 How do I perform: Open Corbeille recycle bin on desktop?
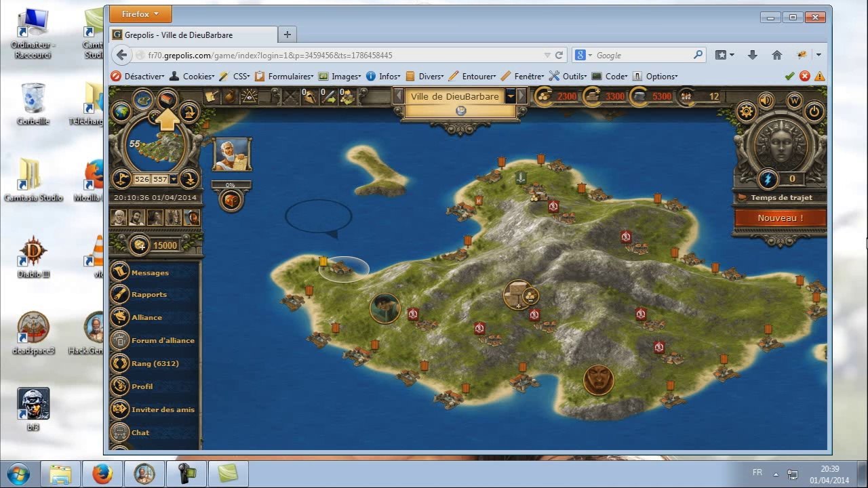pos(33,104)
